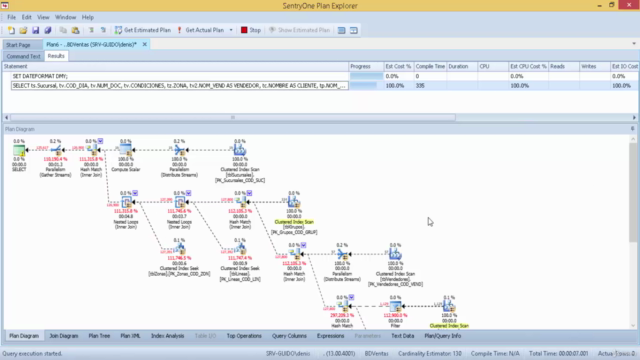The height and width of the screenshot is (360, 640).
Task: Open the Edit menu
Action: [27, 17]
